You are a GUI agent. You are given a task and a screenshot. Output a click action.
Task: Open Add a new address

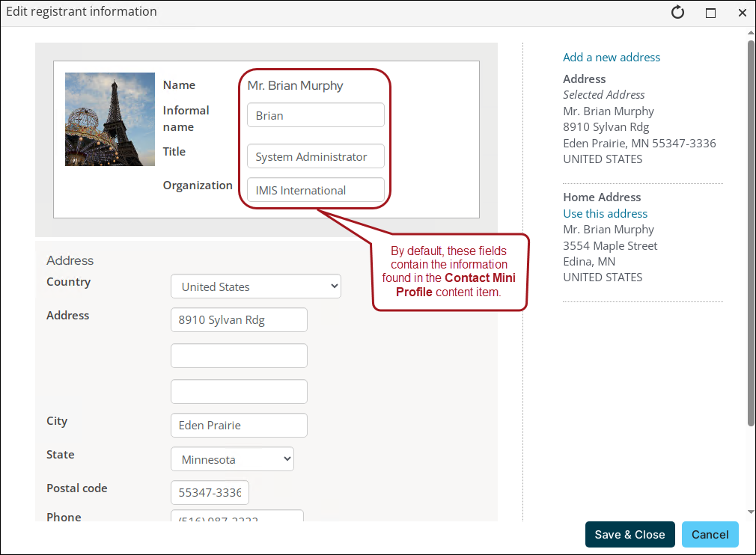[611, 57]
